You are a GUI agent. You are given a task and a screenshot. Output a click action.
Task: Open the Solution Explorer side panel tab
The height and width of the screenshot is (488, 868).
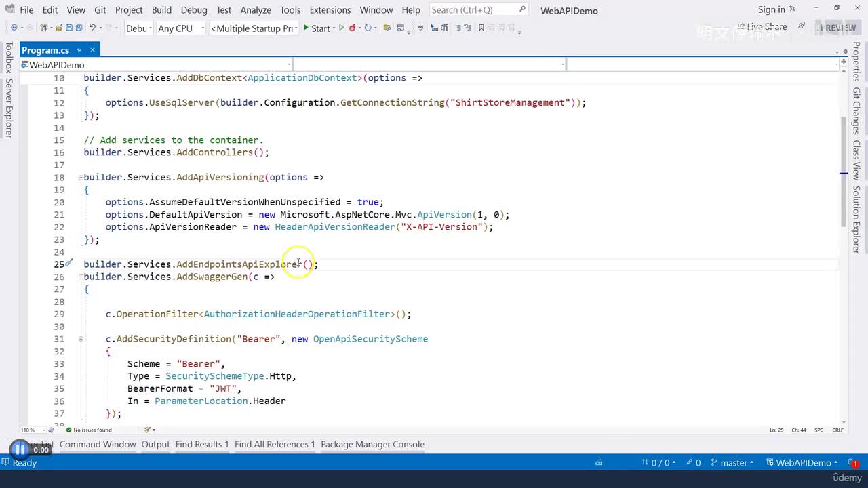[856, 219]
